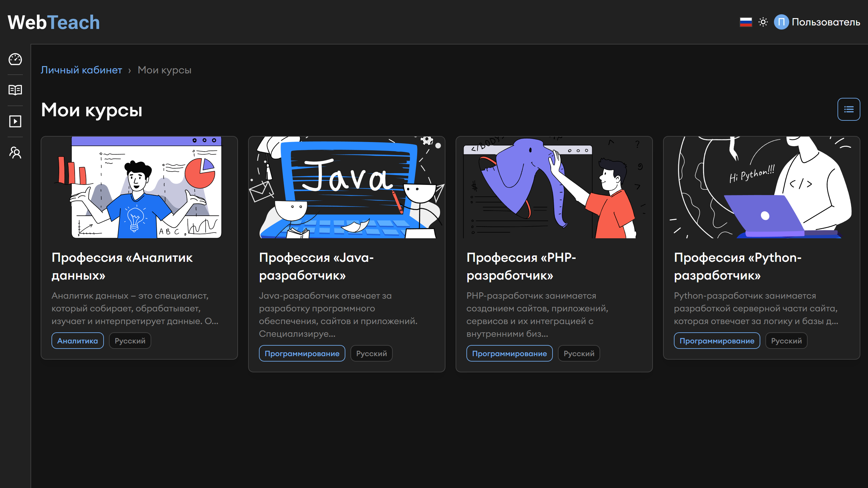868x488 pixels.
Task: Click the WebTeach logo
Action: click(54, 22)
